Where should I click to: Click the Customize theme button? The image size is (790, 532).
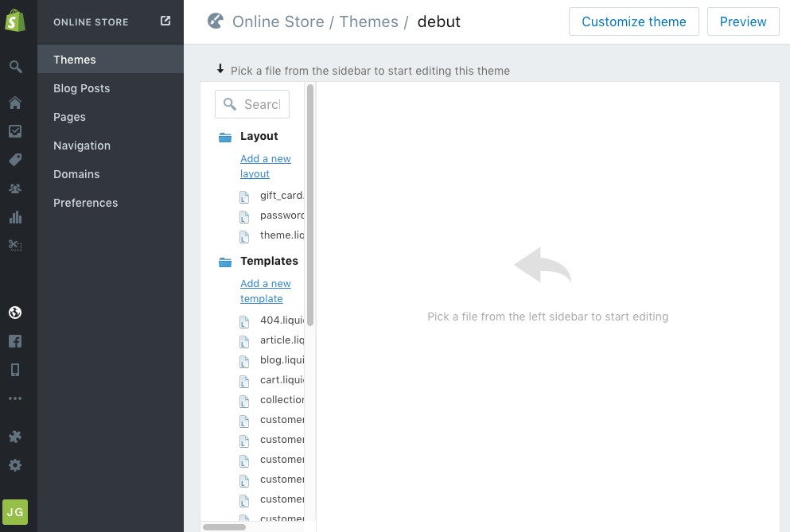(x=633, y=21)
